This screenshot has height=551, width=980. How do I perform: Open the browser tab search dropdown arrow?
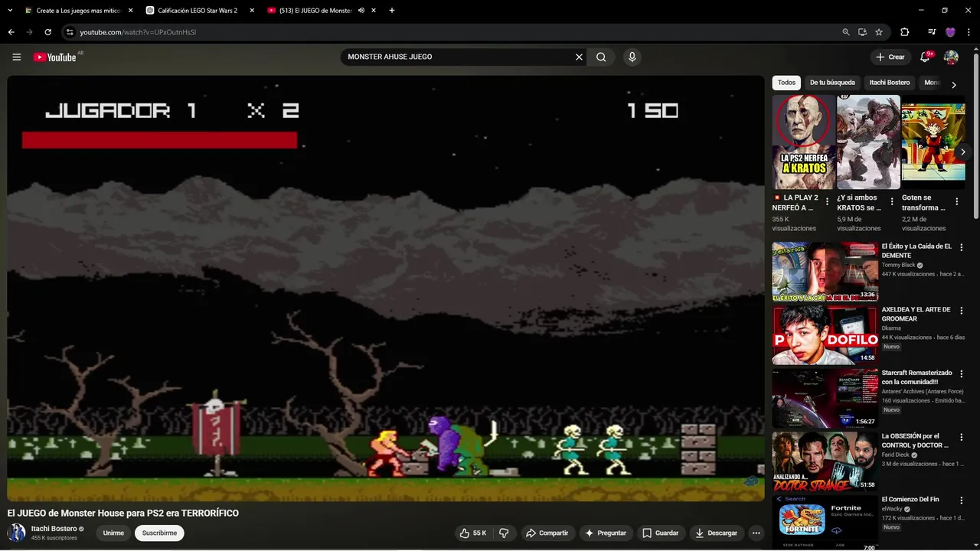point(11,11)
